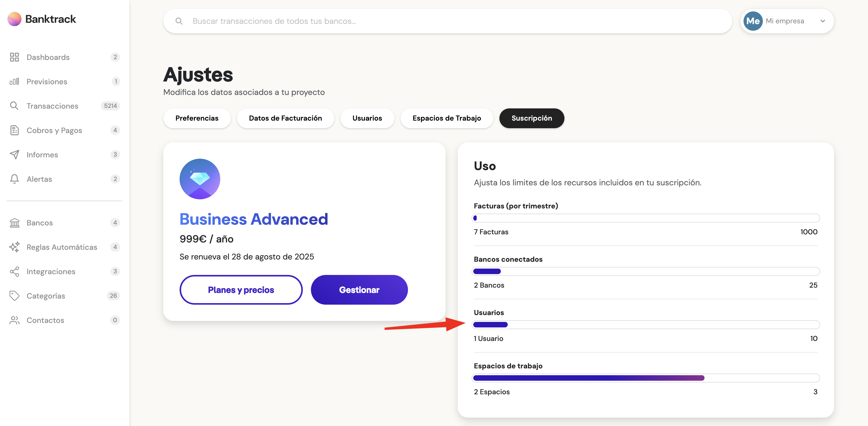Click the Bancos building icon
Image resolution: width=868 pixels, height=426 pixels.
pos(14,223)
